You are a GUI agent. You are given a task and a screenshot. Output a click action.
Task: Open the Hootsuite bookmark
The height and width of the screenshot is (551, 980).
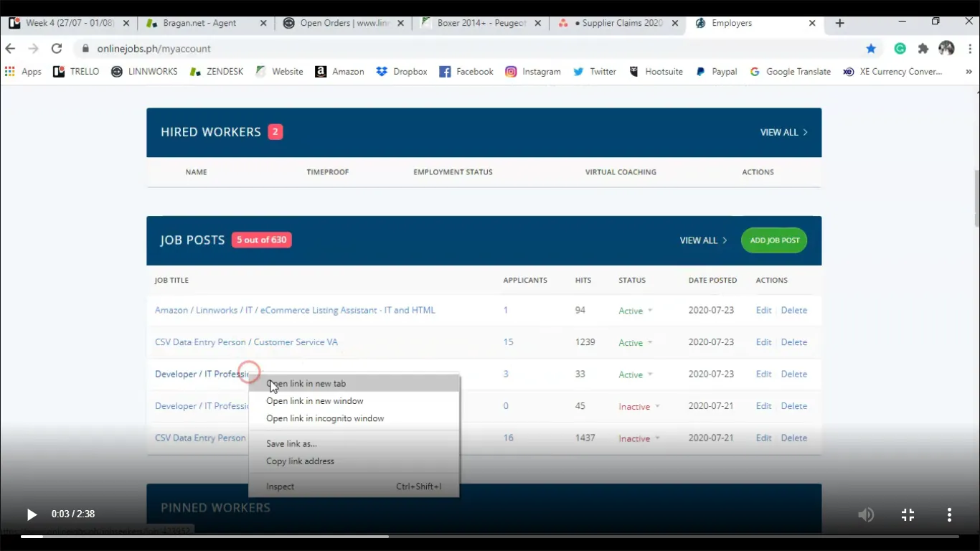coord(656,72)
